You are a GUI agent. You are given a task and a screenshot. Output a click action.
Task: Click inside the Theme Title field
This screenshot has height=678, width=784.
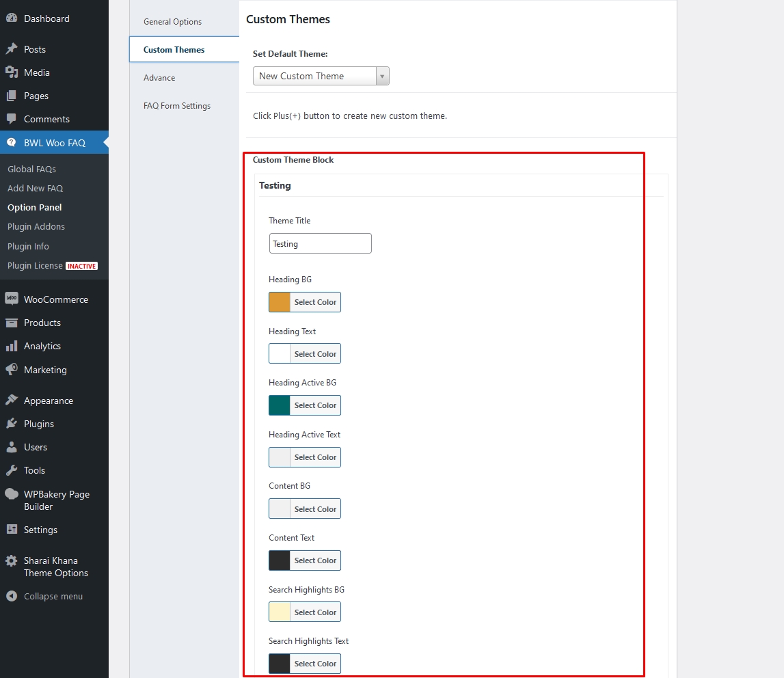point(320,243)
